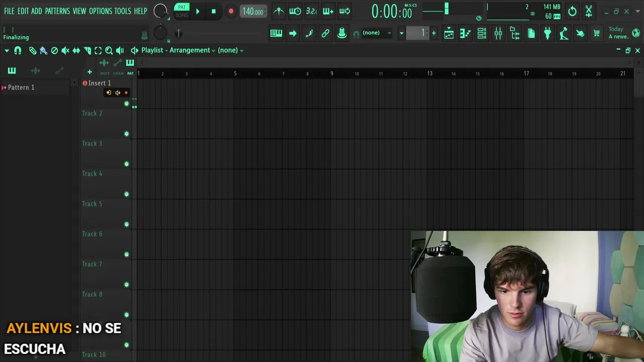Viewport: 644px width, 362px height.
Task: Click the small main swing slider
Action: click(178, 34)
